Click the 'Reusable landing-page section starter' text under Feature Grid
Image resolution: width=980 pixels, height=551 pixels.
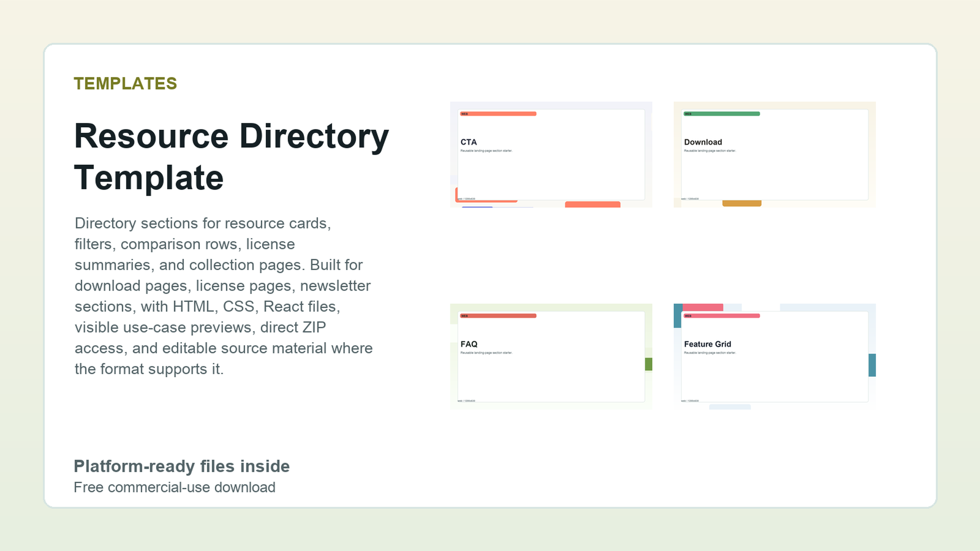[710, 353]
